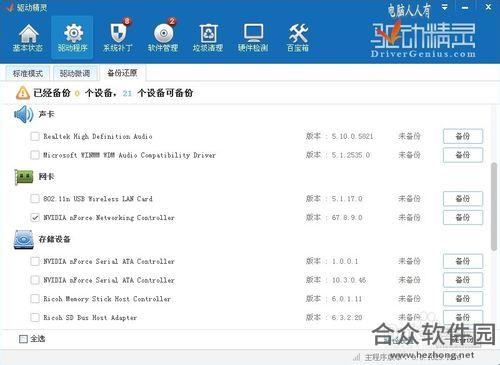Open 百宝箱 tools icon
Image resolution: width=500 pixels, height=365 pixels.
click(x=298, y=38)
